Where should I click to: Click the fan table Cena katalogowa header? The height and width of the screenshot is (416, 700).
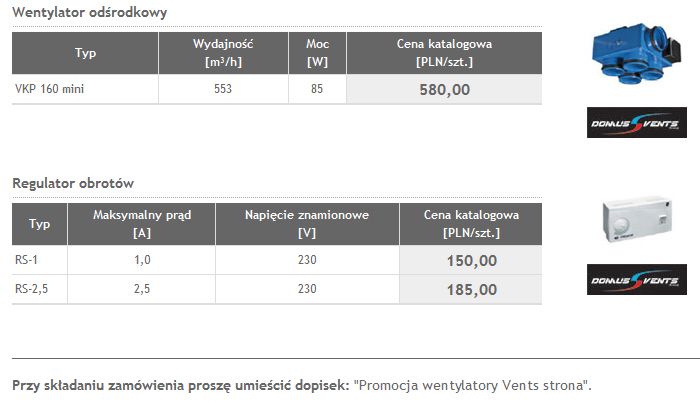pos(444,53)
